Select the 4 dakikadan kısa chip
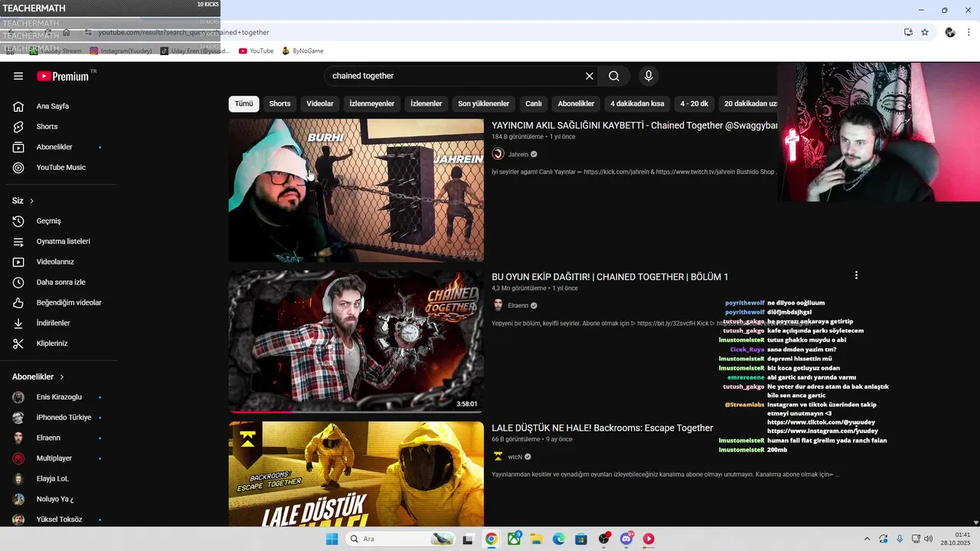 point(637,103)
